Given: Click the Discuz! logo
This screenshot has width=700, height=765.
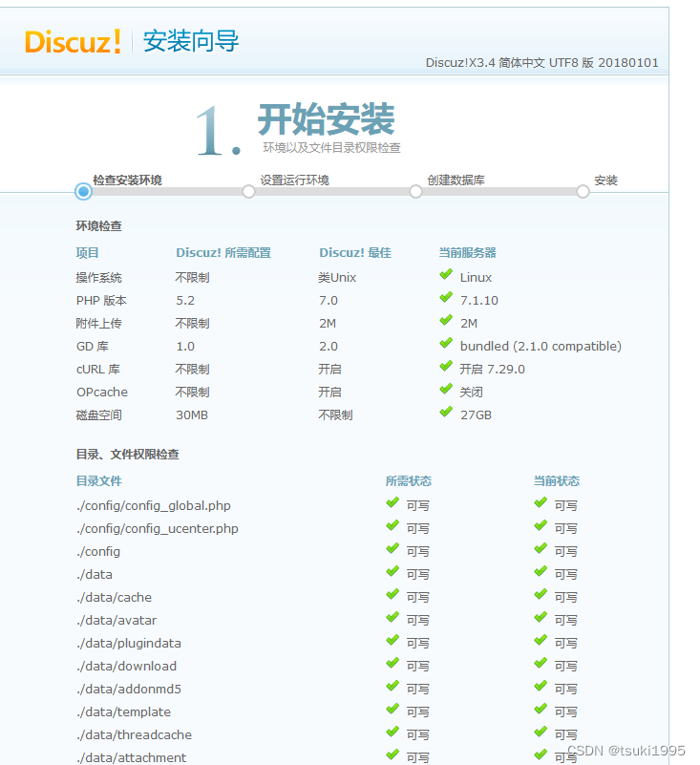Looking at the screenshot, I should 73,41.
